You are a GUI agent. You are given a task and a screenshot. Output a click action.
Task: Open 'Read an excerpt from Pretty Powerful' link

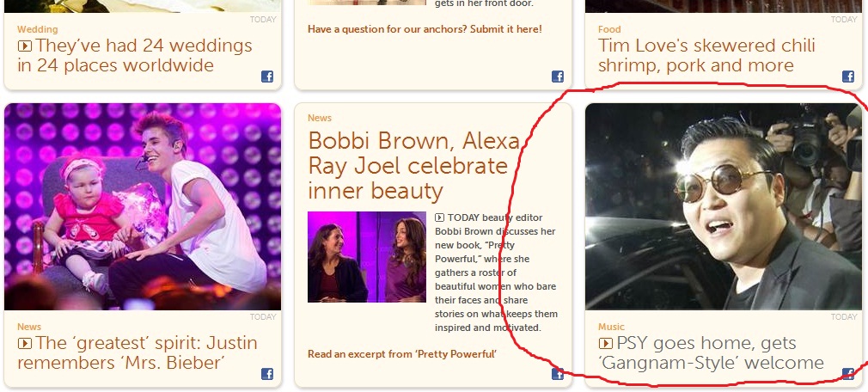coord(402,354)
